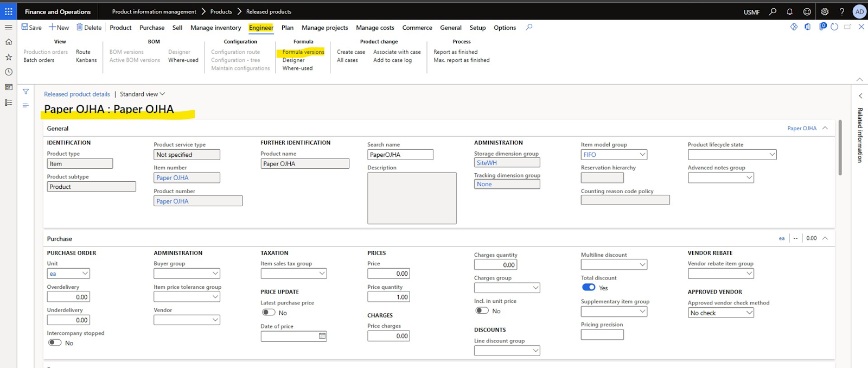The image size is (868, 368).
Task: Open the Manage inventory tab
Action: tap(215, 28)
